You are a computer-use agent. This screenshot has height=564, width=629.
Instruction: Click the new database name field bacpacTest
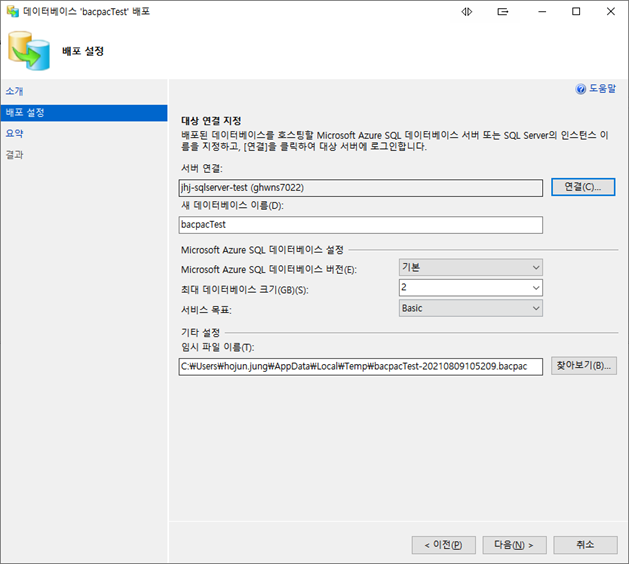[x=361, y=225]
